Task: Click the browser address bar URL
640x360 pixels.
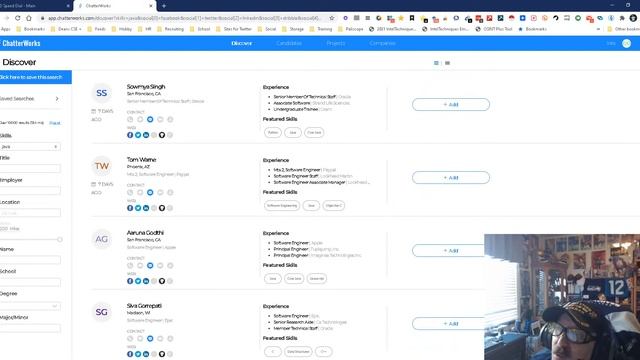Action: tap(184, 18)
